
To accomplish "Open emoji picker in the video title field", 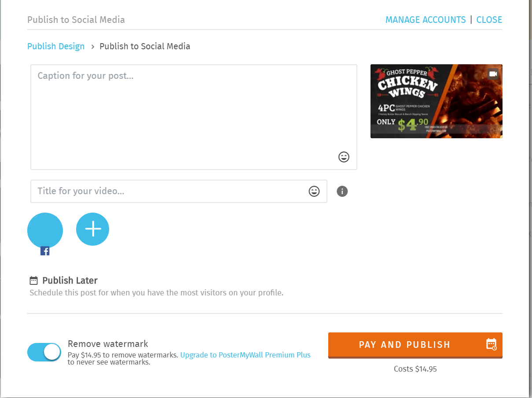I will tap(314, 191).
